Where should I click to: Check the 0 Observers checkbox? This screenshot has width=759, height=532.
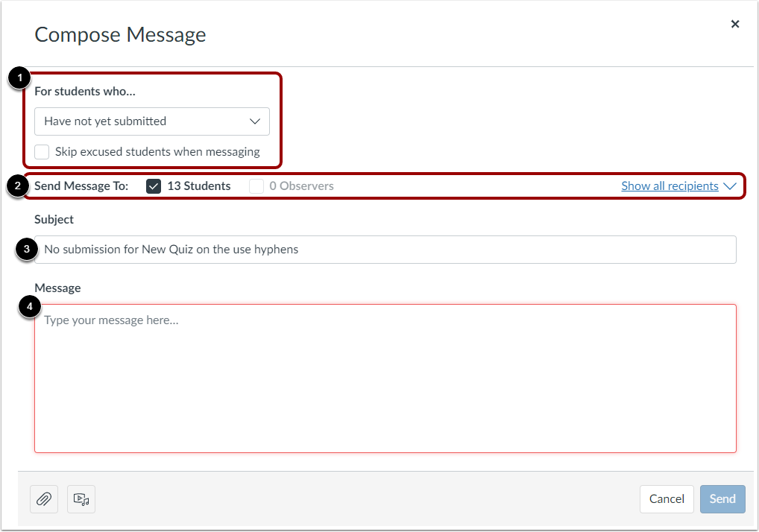click(x=256, y=186)
